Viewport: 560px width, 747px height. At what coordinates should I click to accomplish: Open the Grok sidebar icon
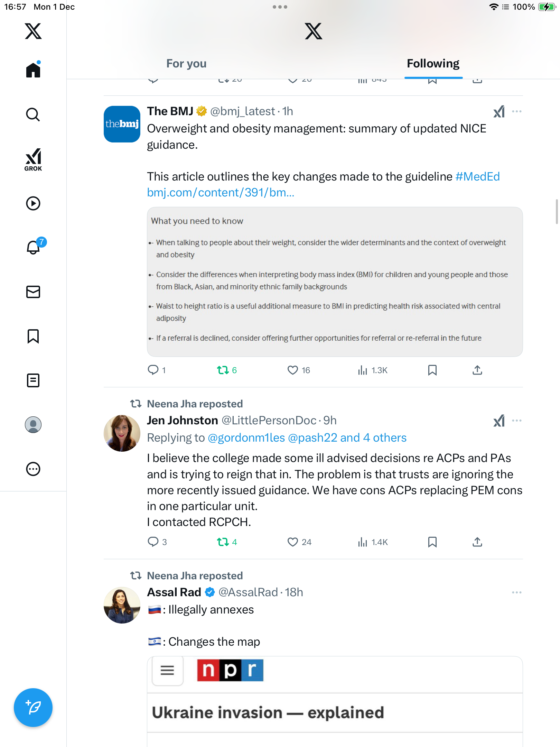[x=33, y=160]
